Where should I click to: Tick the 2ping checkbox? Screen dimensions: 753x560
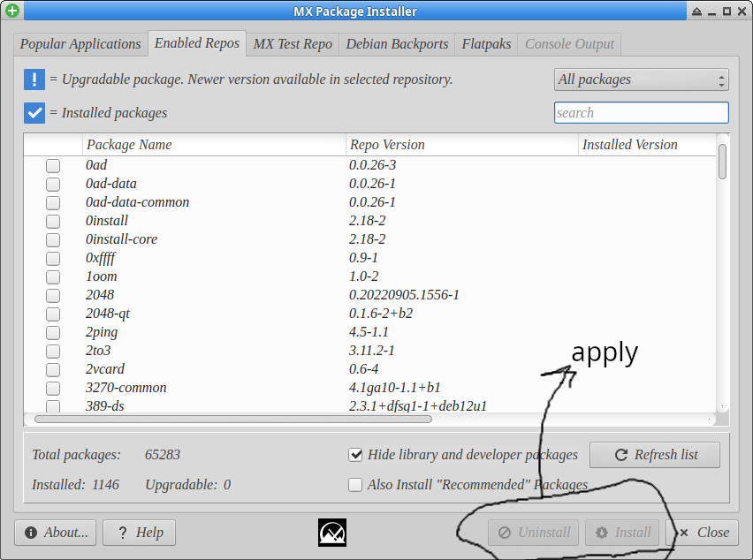(53, 332)
